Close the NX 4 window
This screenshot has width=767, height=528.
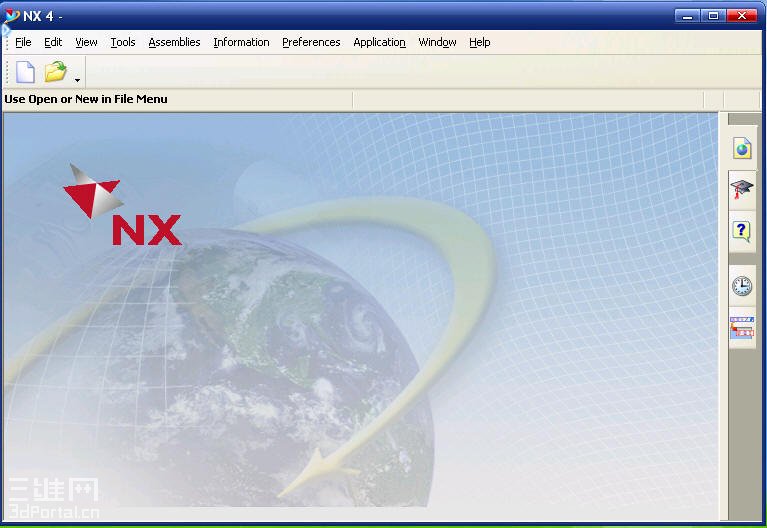pos(742,16)
